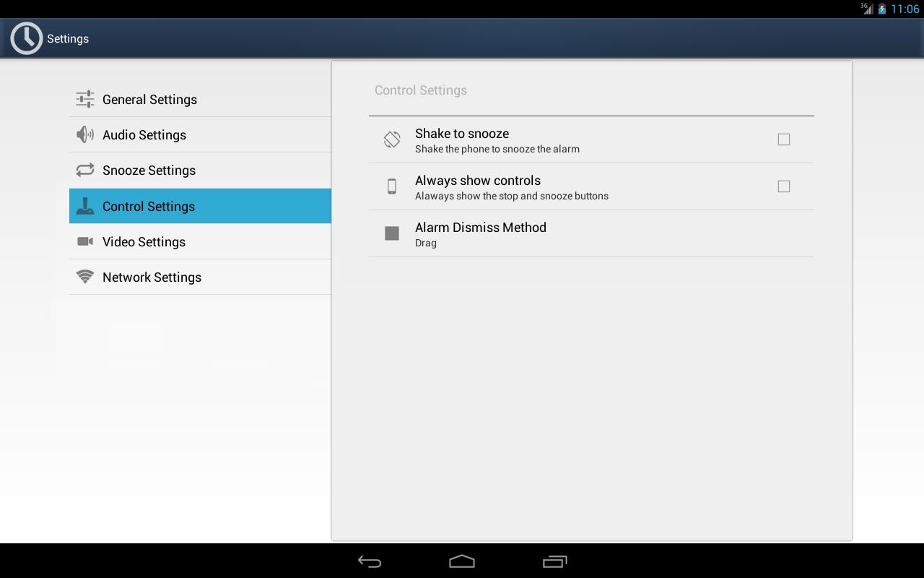This screenshot has width=924, height=578.
Task: Click the 'Drag' value text
Action: click(426, 243)
